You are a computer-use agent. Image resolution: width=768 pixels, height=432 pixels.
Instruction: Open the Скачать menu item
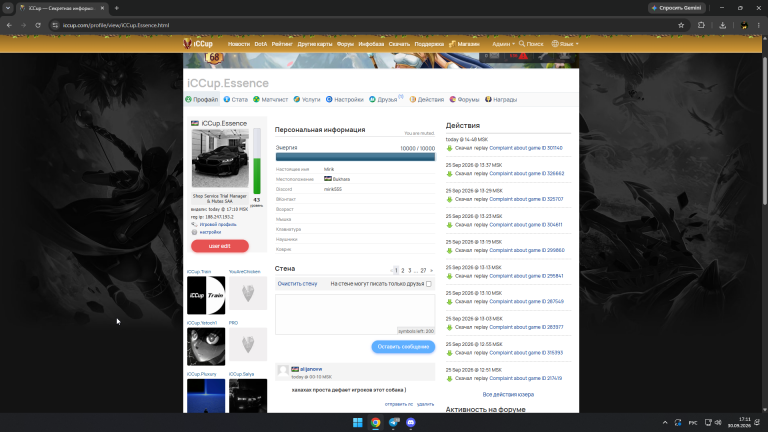click(399, 44)
